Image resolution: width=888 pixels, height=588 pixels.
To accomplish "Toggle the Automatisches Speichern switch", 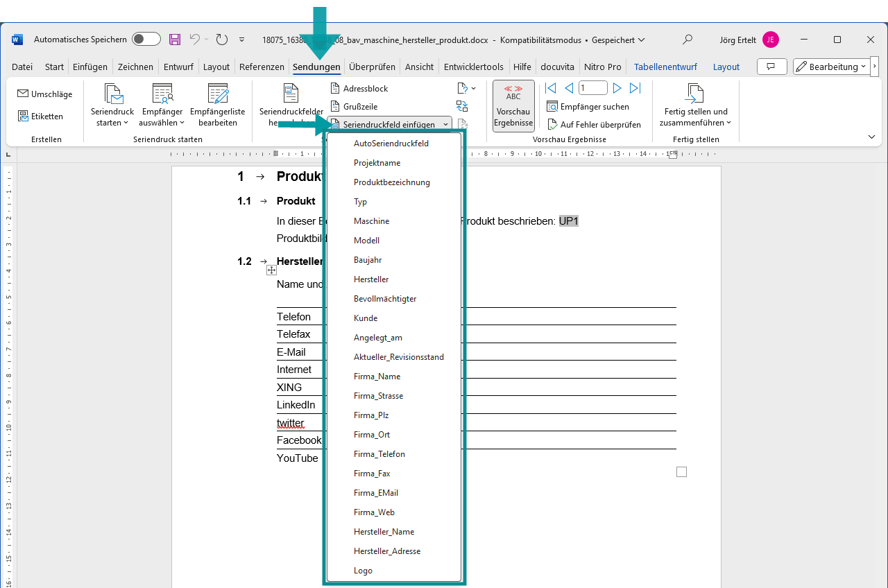I will click(x=146, y=40).
